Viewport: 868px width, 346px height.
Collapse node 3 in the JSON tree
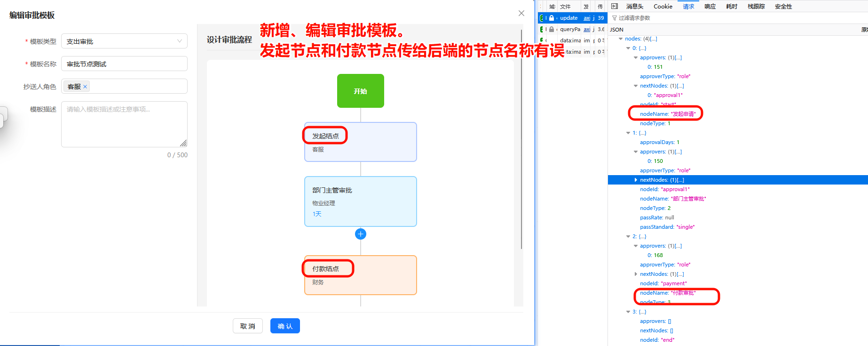[628, 312]
